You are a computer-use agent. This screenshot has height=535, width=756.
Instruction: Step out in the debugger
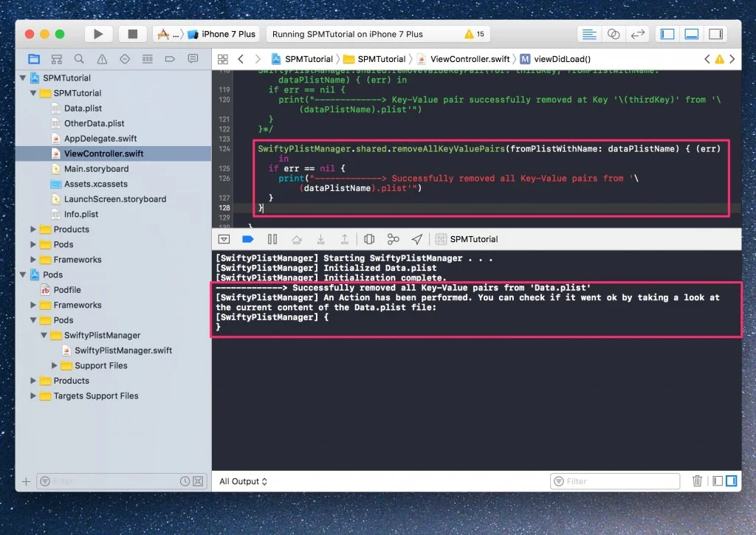point(345,240)
